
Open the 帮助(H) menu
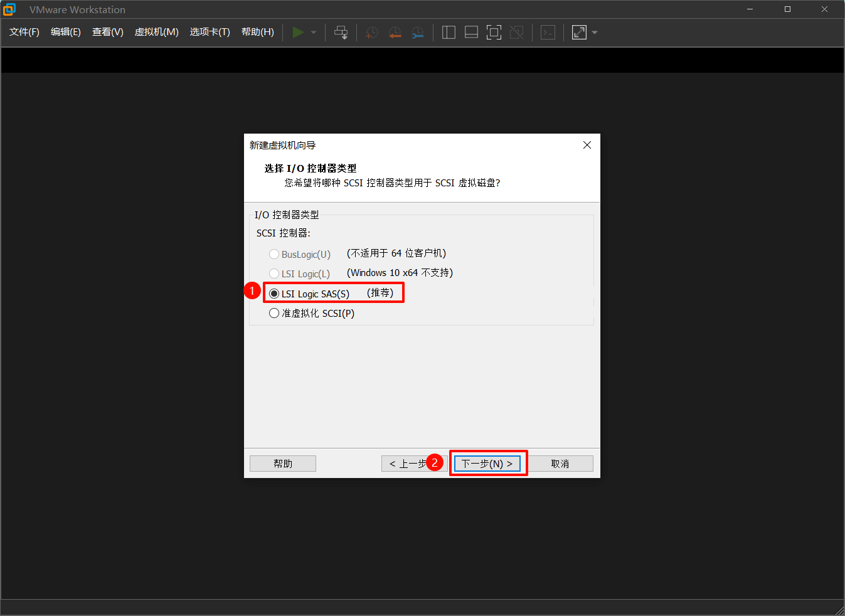(x=257, y=31)
